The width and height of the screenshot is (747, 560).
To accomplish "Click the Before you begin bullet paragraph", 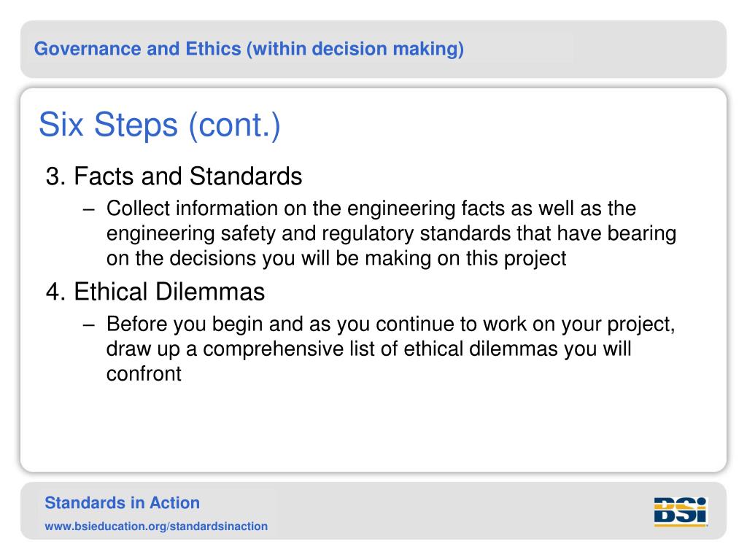I will pos(391,349).
